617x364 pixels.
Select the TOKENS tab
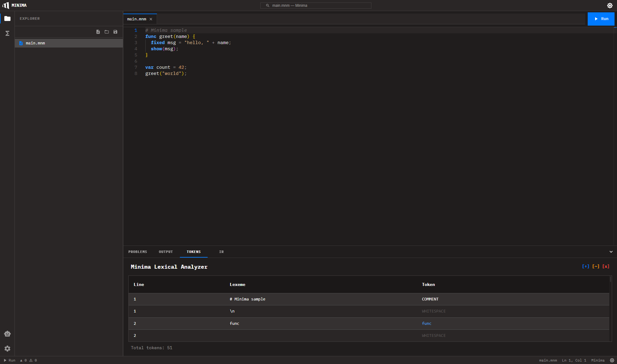194,252
